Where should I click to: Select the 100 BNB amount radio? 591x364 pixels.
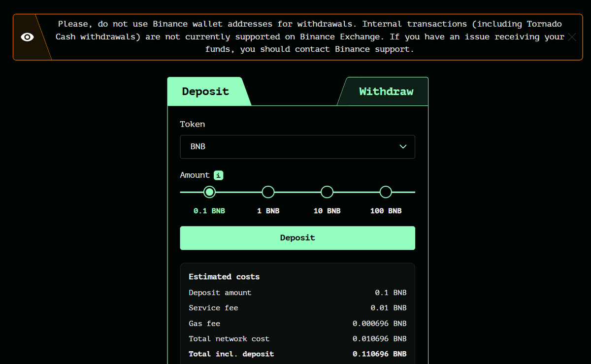[x=386, y=192]
